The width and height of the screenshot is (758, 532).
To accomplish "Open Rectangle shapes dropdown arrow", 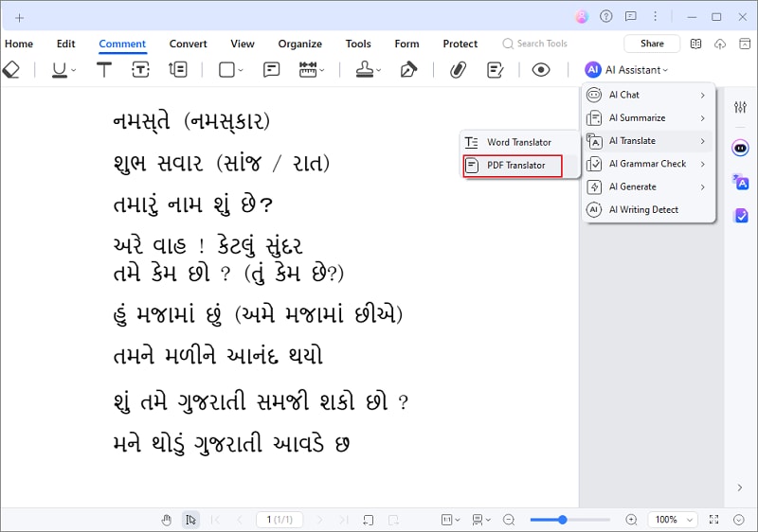I will pyautogui.click(x=241, y=70).
